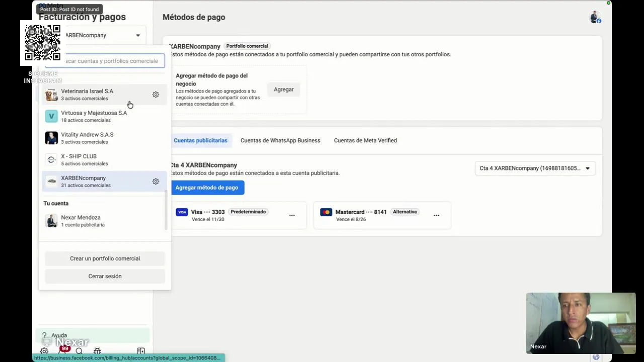Open the Ayuda help item
The image size is (644, 362).
93,335
